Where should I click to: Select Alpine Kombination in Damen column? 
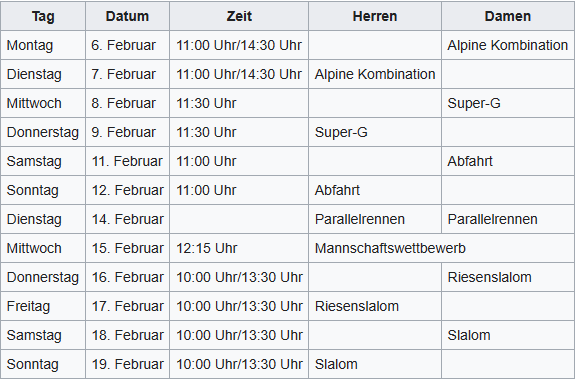508,45
